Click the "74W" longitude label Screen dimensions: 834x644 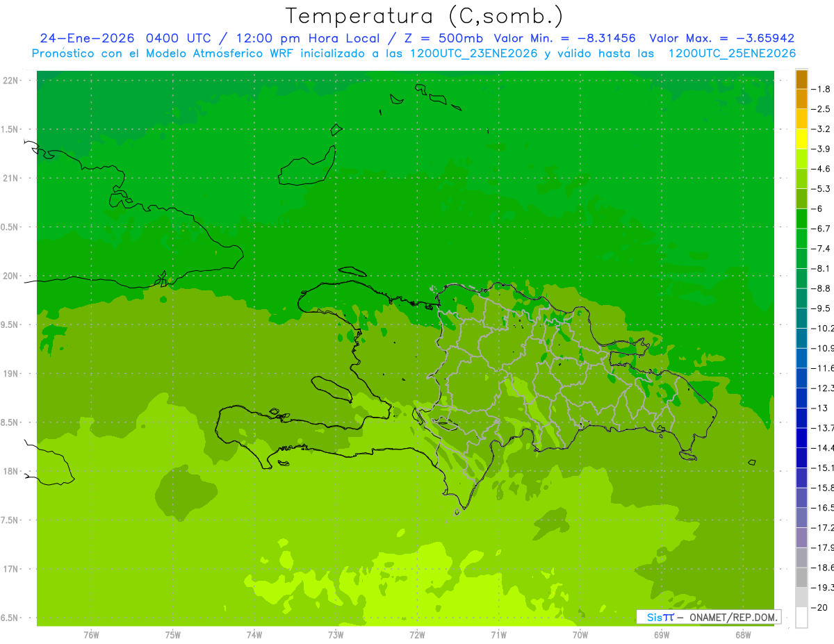click(254, 634)
